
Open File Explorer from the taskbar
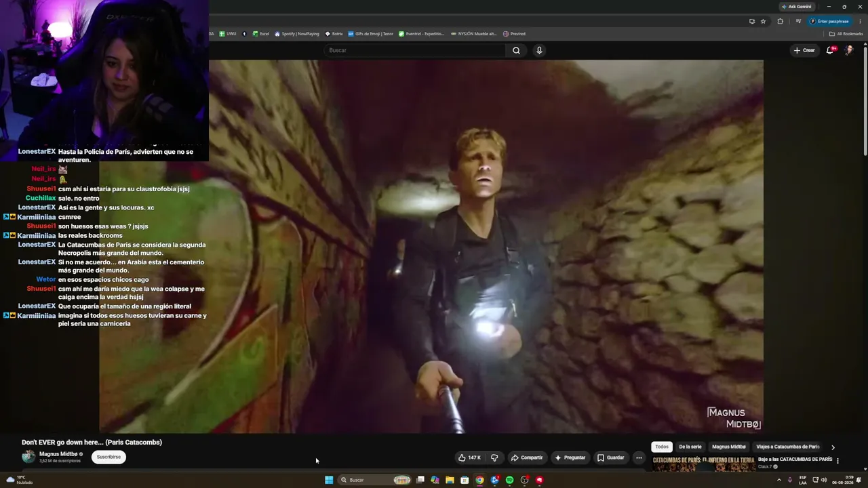tap(450, 480)
